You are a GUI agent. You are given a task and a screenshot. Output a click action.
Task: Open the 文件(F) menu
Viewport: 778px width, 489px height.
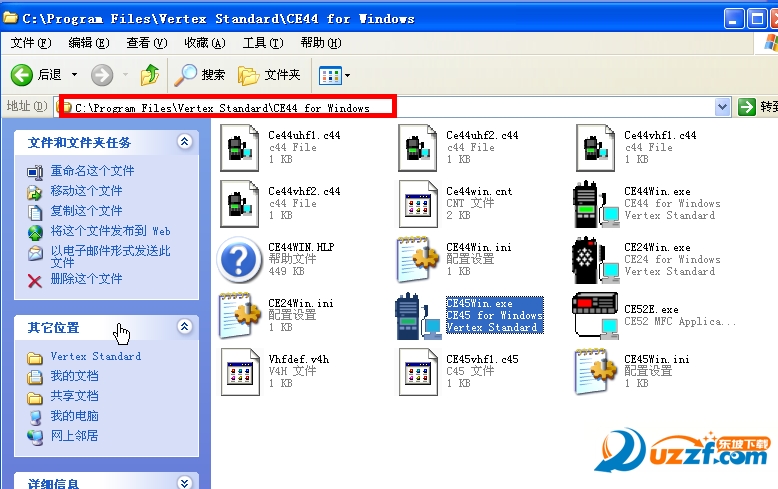pos(31,43)
